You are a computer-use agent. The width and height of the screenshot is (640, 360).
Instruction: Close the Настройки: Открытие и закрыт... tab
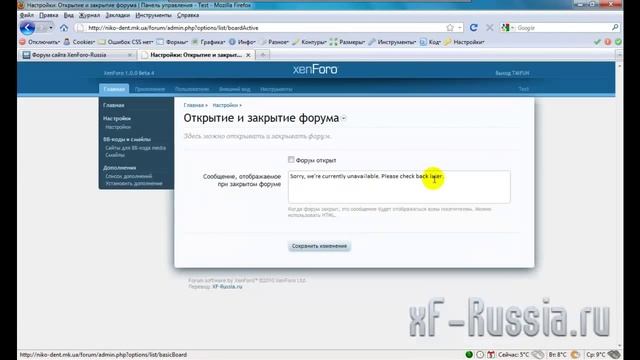click(x=248, y=55)
